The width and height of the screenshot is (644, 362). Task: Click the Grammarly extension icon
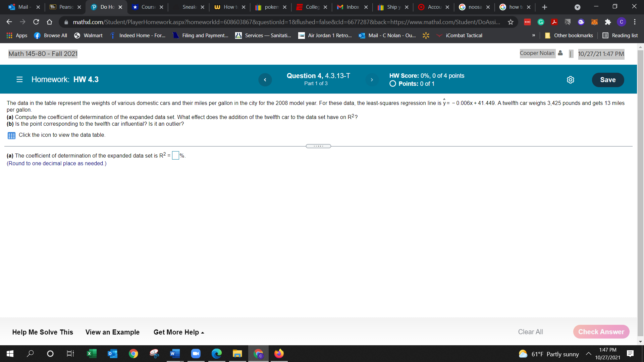click(541, 22)
